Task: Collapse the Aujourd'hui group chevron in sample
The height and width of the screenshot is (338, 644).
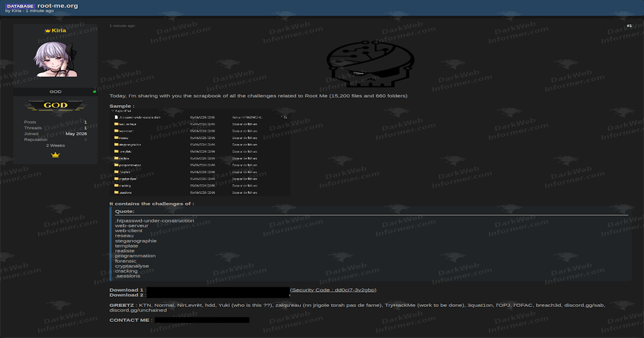Action: pos(112,111)
